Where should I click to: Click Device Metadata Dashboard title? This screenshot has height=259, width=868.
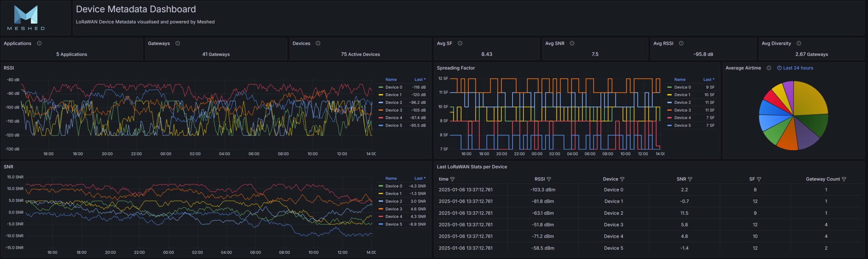coord(136,9)
